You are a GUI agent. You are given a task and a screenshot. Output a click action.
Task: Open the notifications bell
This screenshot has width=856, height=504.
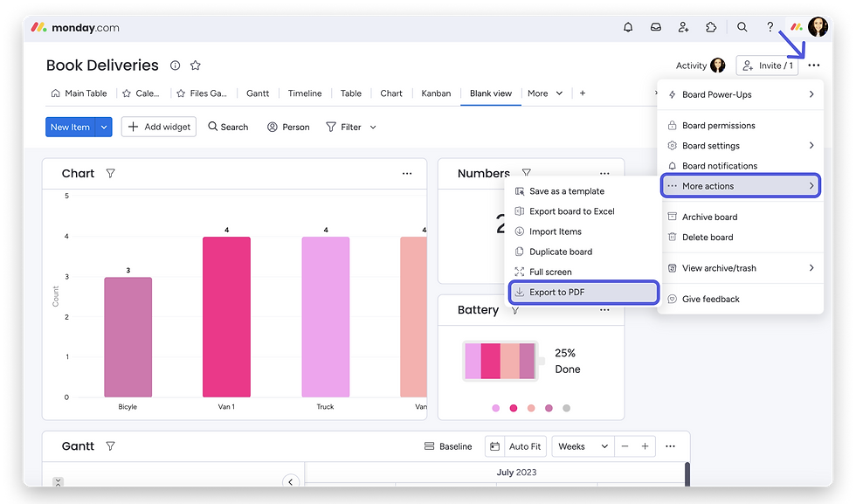click(628, 27)
